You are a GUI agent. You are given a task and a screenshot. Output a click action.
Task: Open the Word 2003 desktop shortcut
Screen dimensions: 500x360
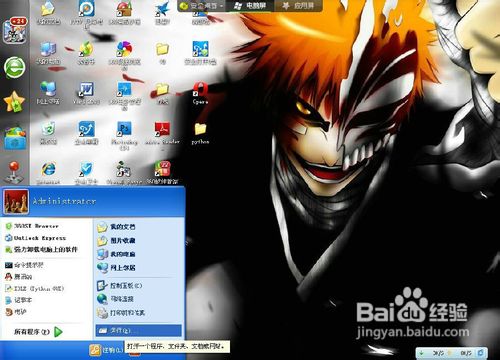click(x=86, y=93)
